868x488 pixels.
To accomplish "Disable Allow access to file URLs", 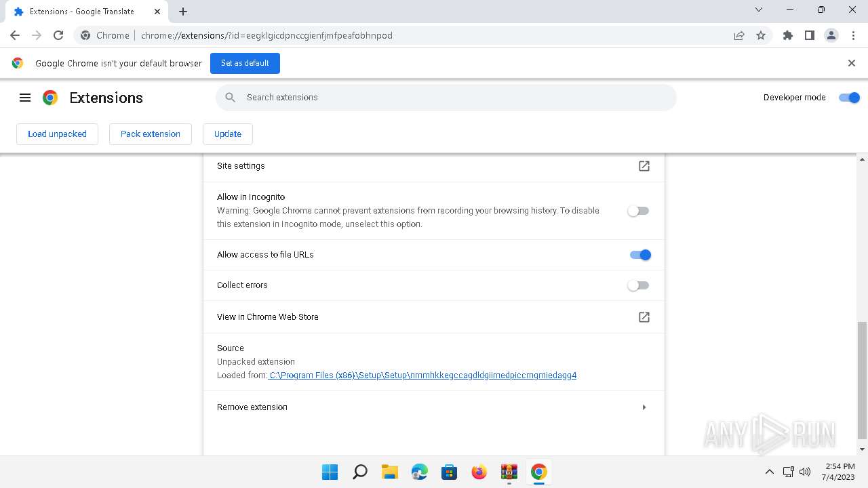I will 640,255.
